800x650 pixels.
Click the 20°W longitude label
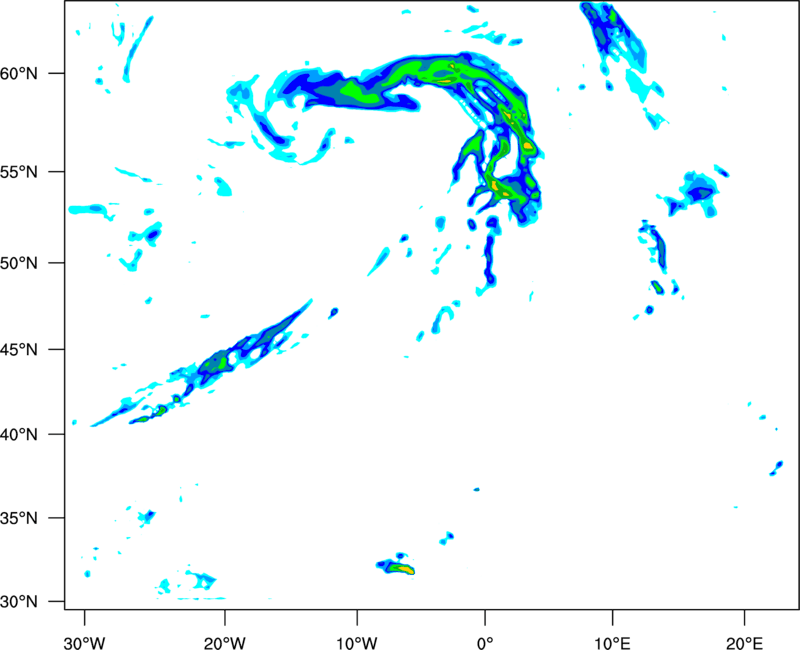point(225,643)
